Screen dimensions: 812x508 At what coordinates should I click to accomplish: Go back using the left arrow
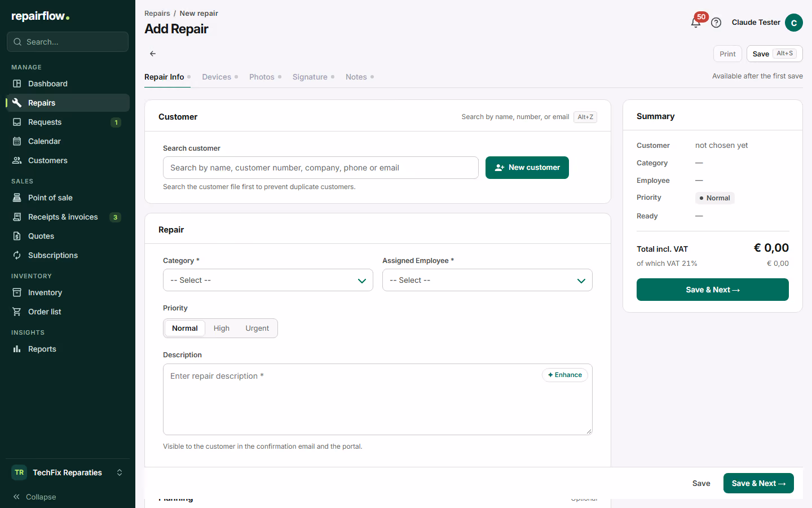153,54
